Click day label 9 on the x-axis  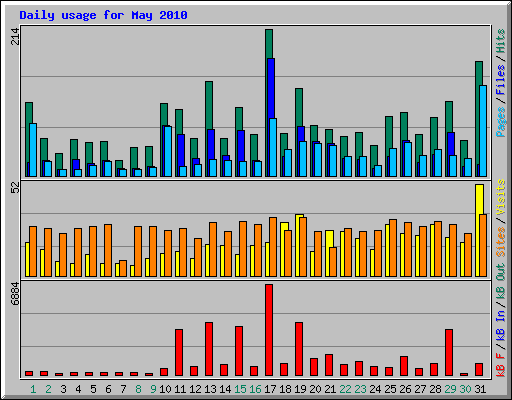[153, 389]
